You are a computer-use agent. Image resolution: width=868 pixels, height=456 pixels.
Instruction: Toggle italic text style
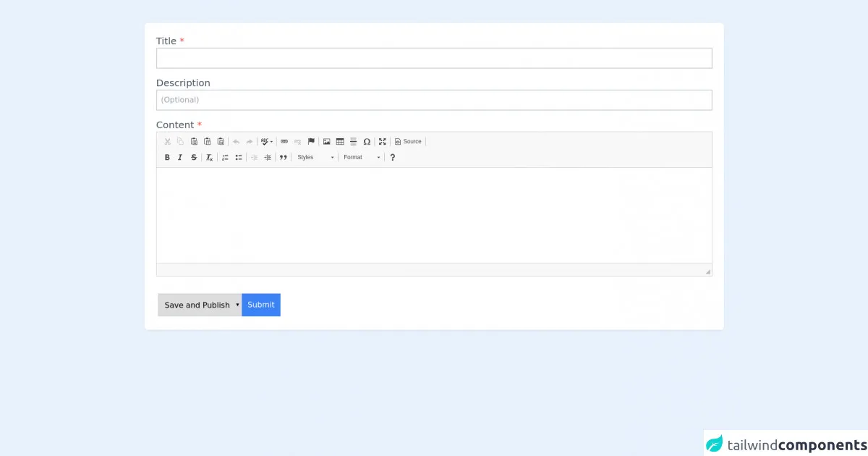tap(180, 158)
